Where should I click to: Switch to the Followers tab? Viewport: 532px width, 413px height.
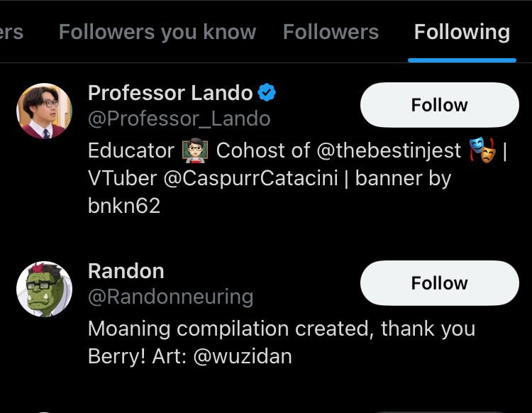tap(331, 32)
